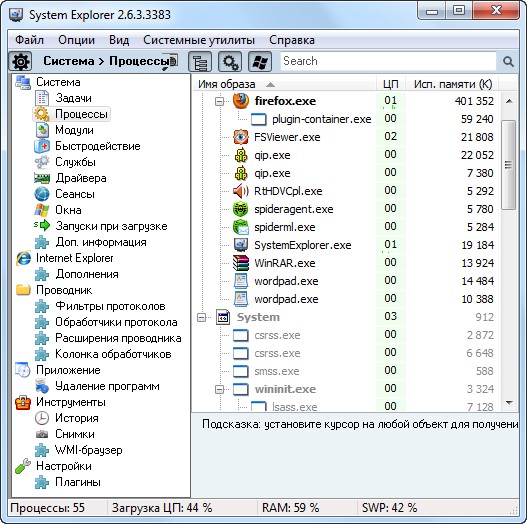The height and width of the screenshot is (524, 527).
Task: Collapse the firefox.exe process tree
Action: pos(219,101)
